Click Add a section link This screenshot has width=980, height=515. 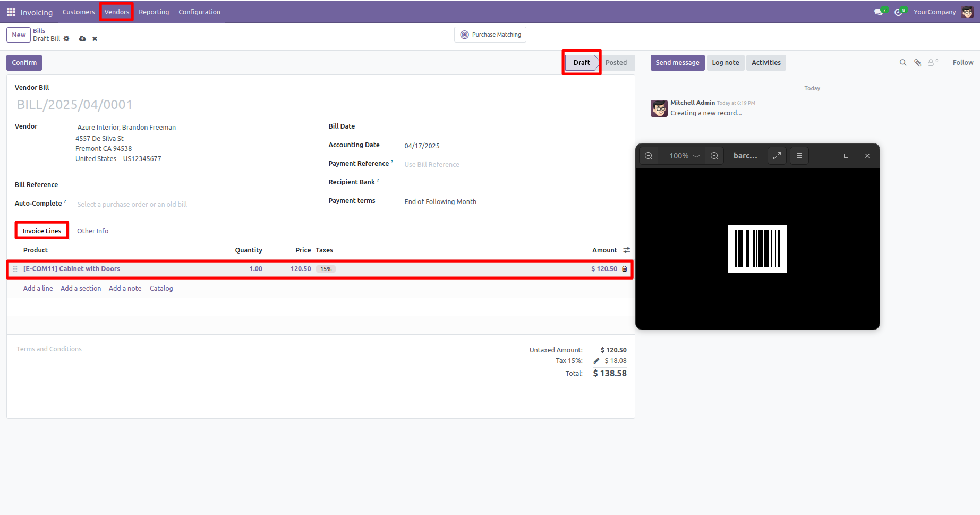coord(81,288)
